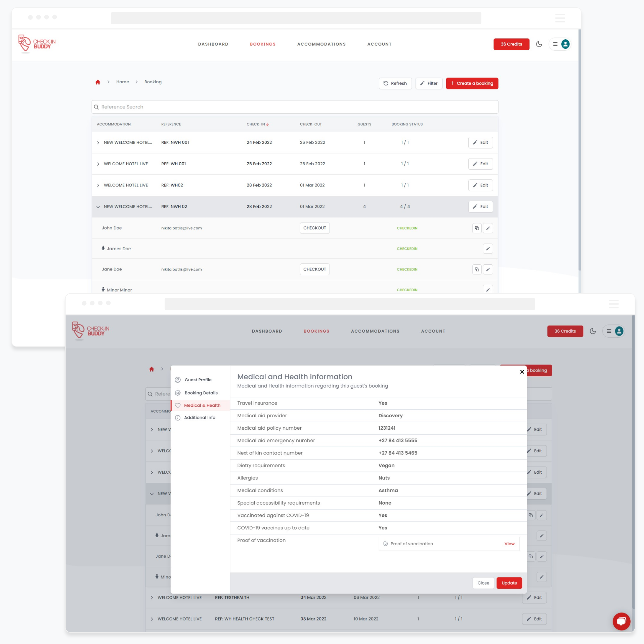Click home icon breadcrumb in front window

coord(152,369)
